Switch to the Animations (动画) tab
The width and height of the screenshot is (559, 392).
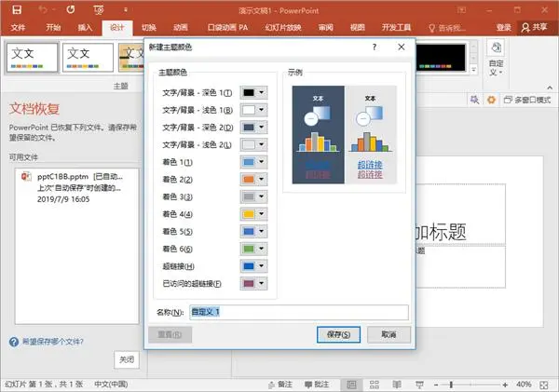click(x=181, y=27)
